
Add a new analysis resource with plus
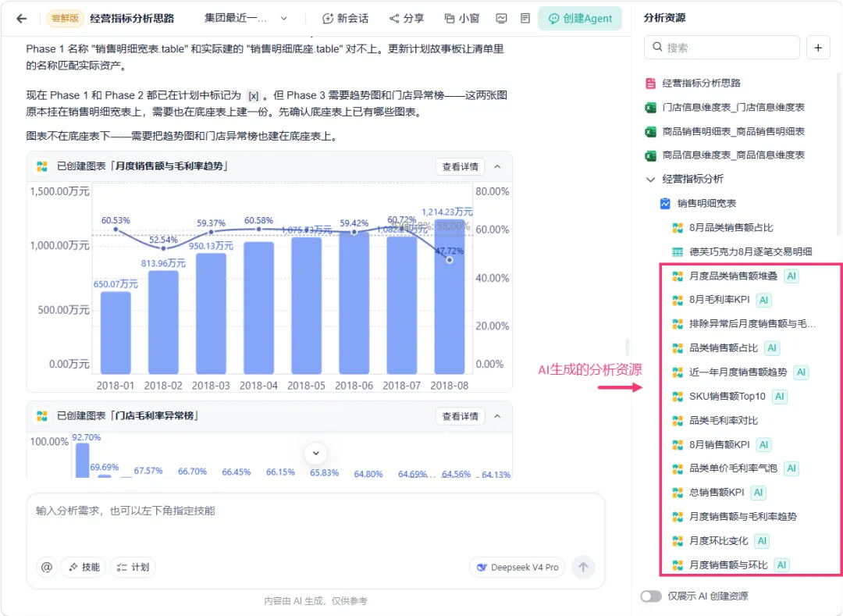tap(818, 48)
